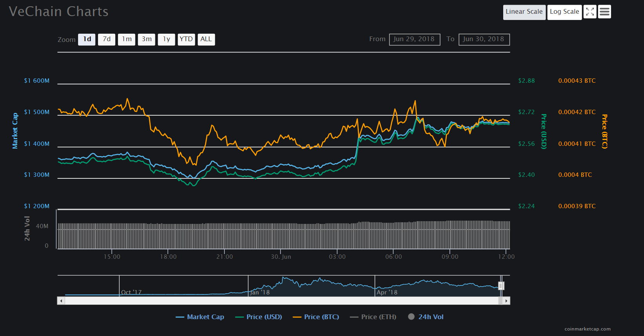Viewport: 644px width, 336px height.
Task: Set zoom to 7d
Action: [107, 39]
